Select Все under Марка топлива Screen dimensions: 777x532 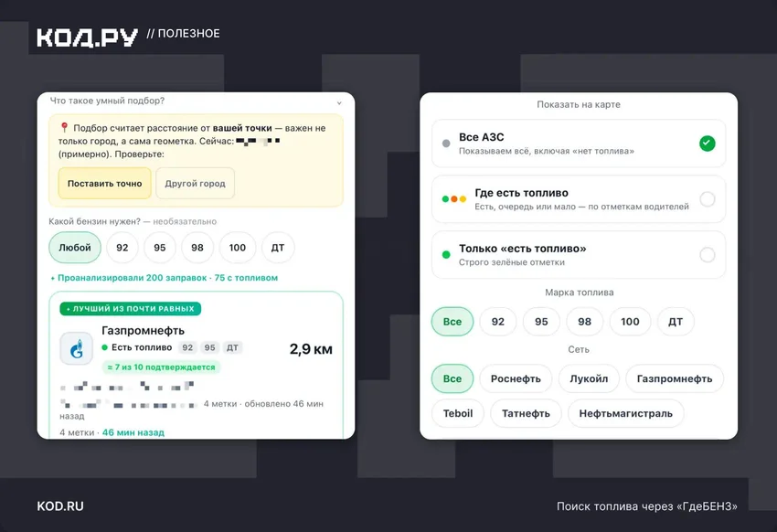(452, 322)
